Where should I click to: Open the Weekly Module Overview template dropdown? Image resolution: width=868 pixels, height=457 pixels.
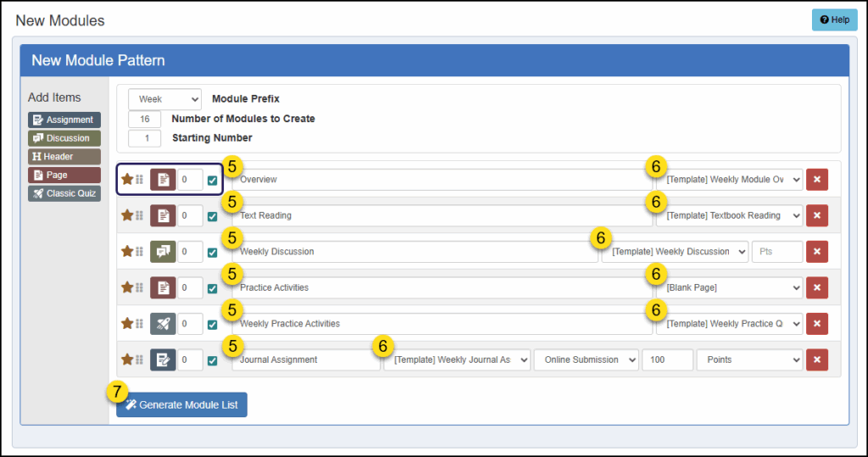730,180
